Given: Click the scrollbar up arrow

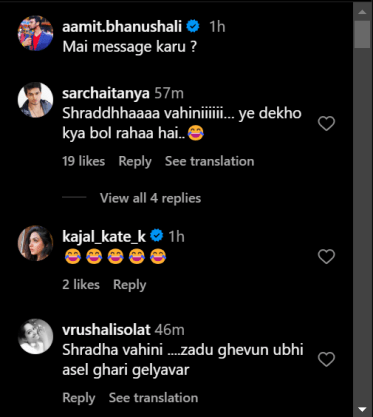Looking at the screenshot, I should tap(362, 12).
